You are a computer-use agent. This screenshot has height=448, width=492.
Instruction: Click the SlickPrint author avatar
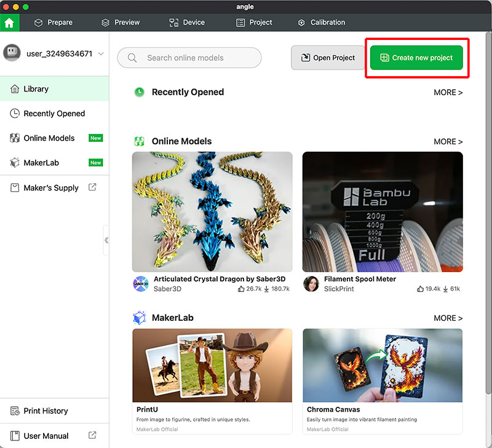tap(311, 284)
